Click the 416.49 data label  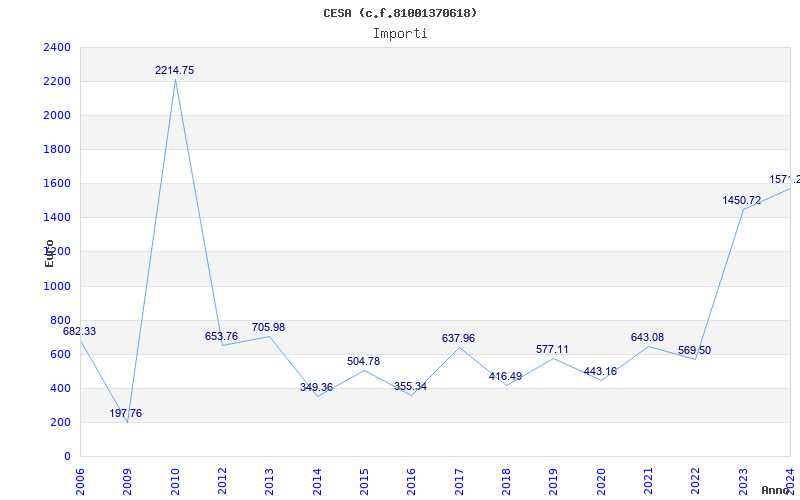click(505, 377)
